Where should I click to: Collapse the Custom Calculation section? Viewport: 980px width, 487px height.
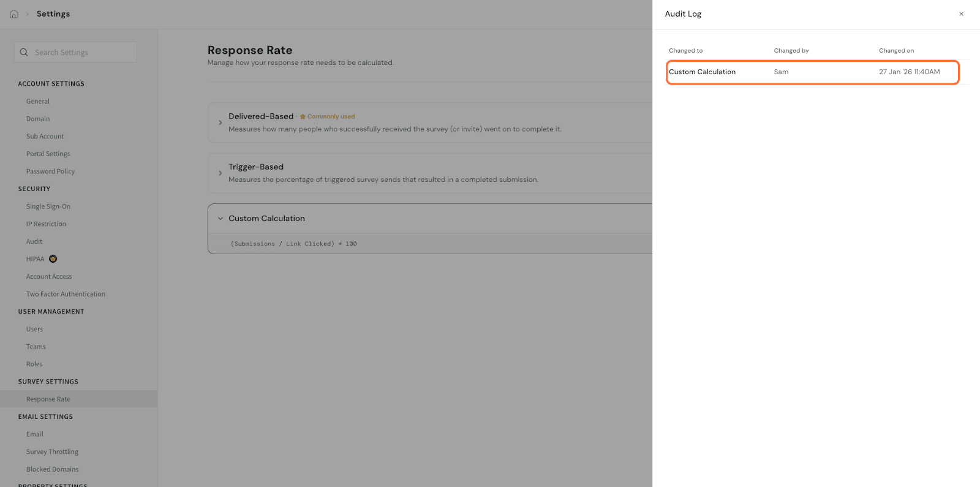[x=221, y=219]
